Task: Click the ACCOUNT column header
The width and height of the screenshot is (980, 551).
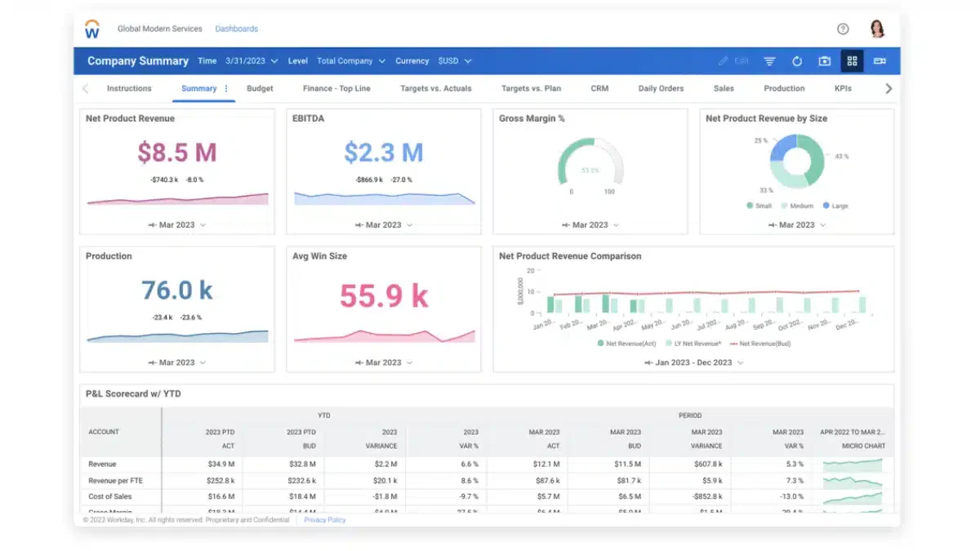Action: pyautogui.click(x=104, y=432)
